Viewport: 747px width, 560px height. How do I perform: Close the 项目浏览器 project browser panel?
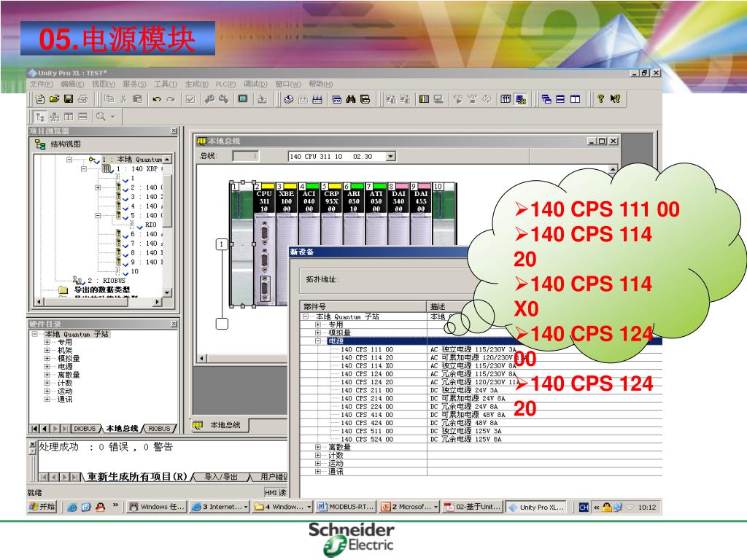click(x=174, y=131)
